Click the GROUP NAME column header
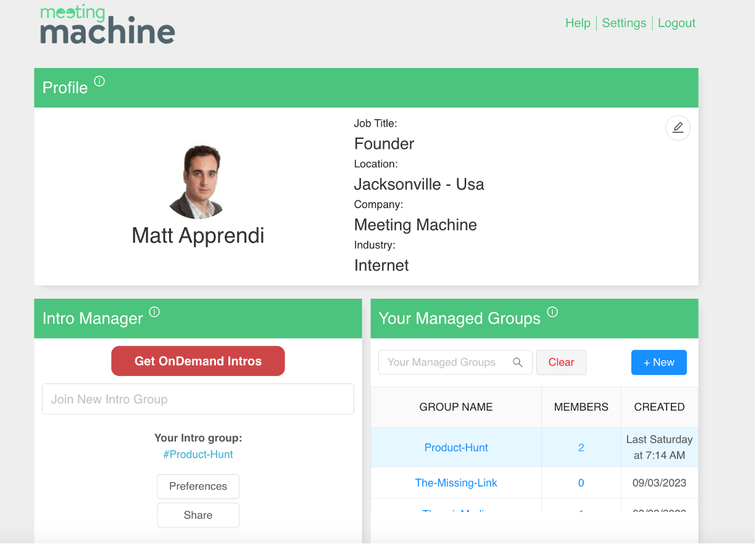This screenshot has width=756, height=544. point(456,407)
